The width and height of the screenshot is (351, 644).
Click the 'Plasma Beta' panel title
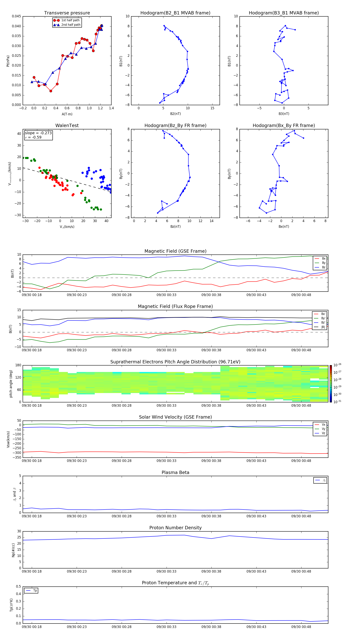pos(175,472)
